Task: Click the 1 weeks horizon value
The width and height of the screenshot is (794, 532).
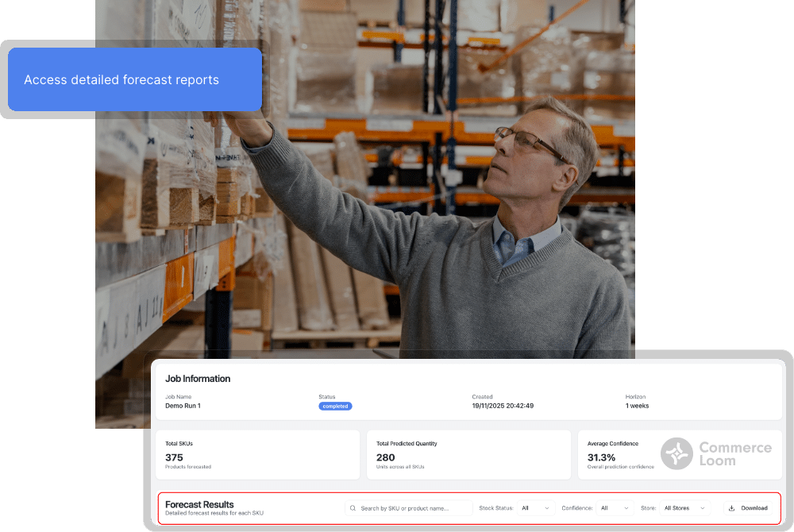Action: click(x=638, y=406)
